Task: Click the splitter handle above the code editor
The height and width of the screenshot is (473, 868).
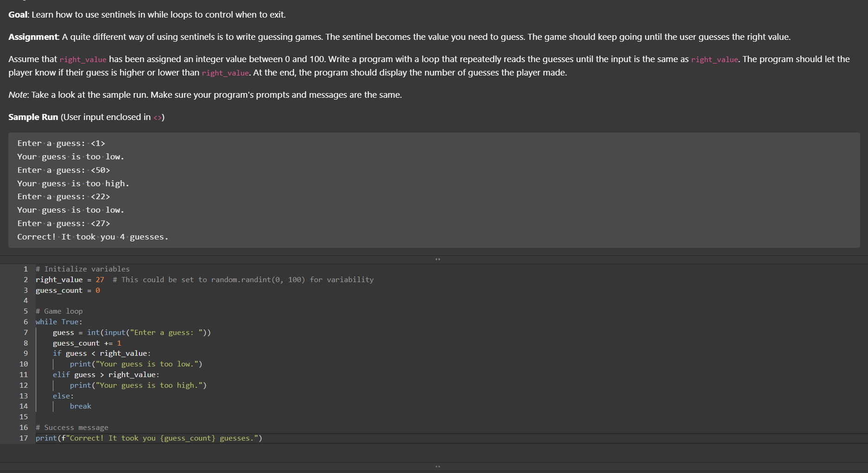Action: tap(437, 259)
